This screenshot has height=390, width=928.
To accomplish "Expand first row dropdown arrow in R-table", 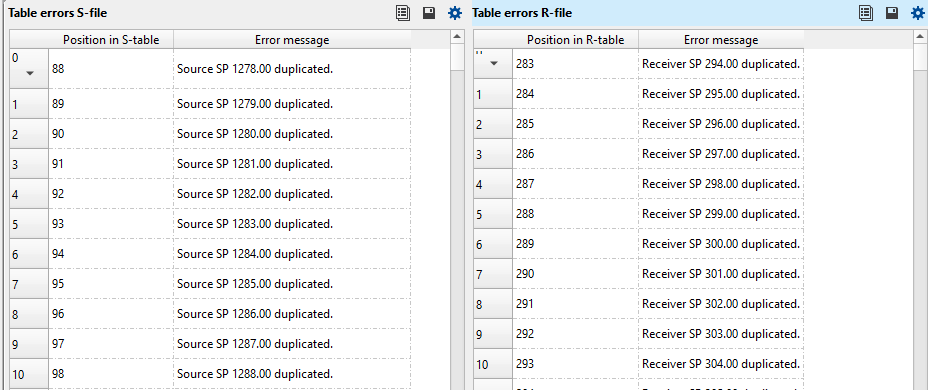I will coord(494,63).
